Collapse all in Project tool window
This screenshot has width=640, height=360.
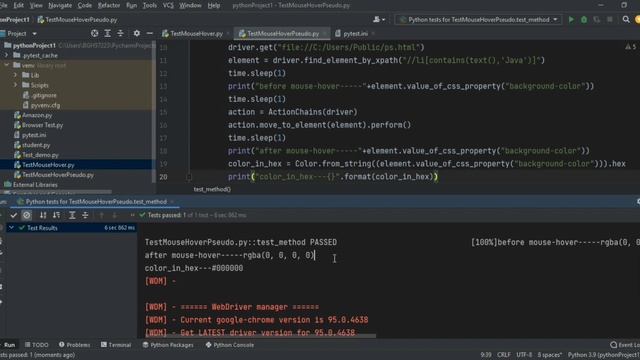(120, 33)
